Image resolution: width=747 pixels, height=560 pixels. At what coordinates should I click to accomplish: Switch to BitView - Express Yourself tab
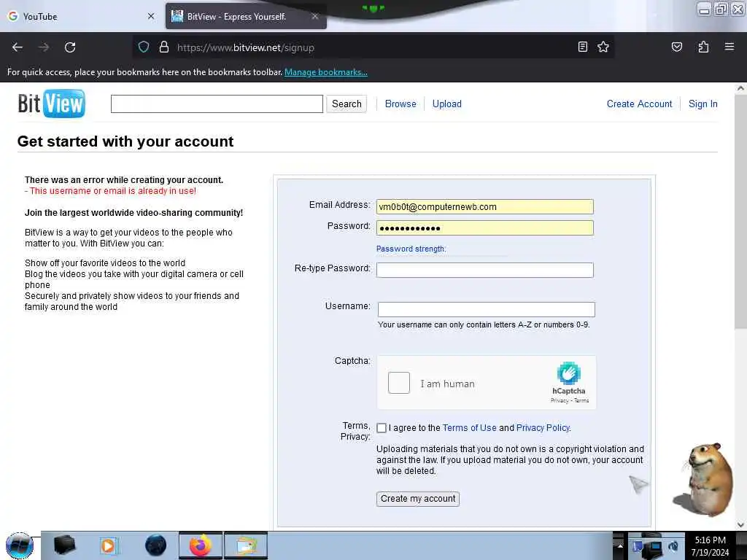[246, 16]
